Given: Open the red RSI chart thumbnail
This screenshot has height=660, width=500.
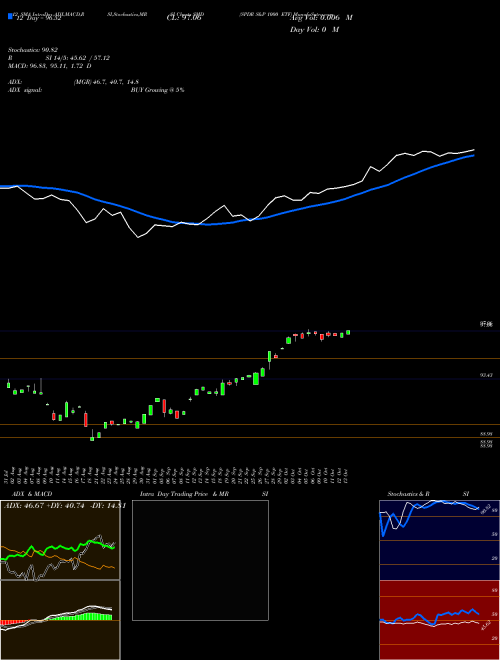Looking at the screenshot, I should pos(439,620).
